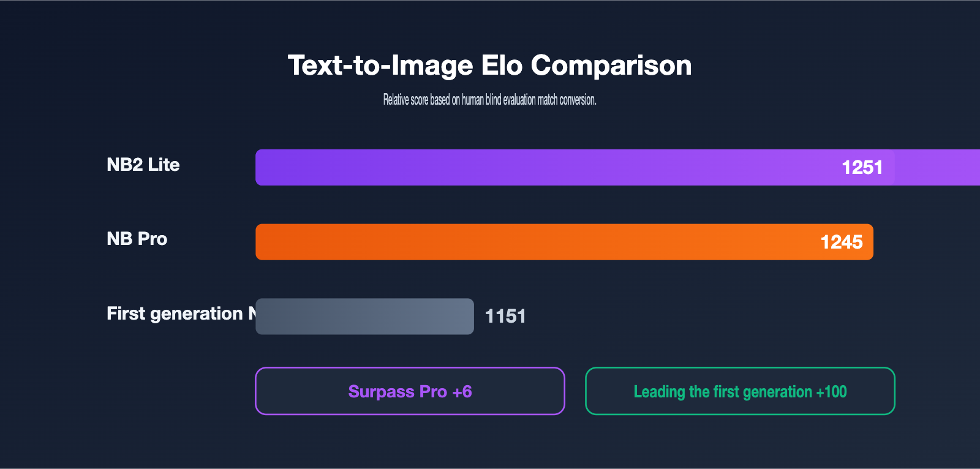Select Leading the first generation +100 badge
Viewport: 980px width, 469px height.
pos(740,391)
